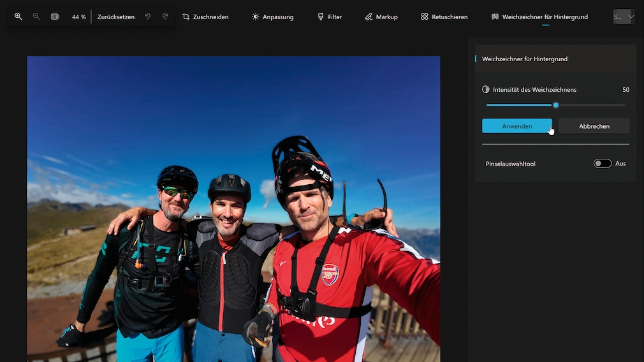
Task: Open the Zuschneiden crop tool
Action: (205, 17)
